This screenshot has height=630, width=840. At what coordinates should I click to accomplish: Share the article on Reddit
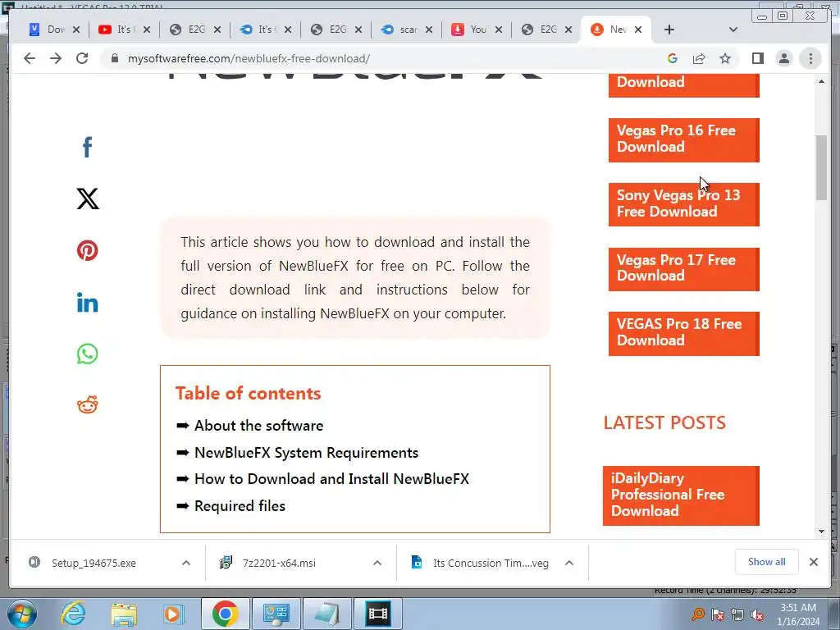[87, 405]
